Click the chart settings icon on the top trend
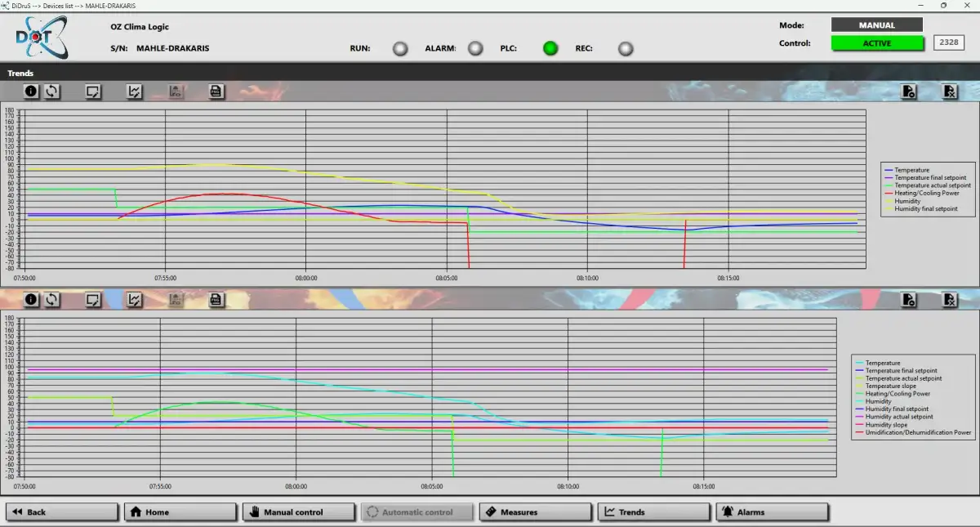 click(x=135, y=92)
